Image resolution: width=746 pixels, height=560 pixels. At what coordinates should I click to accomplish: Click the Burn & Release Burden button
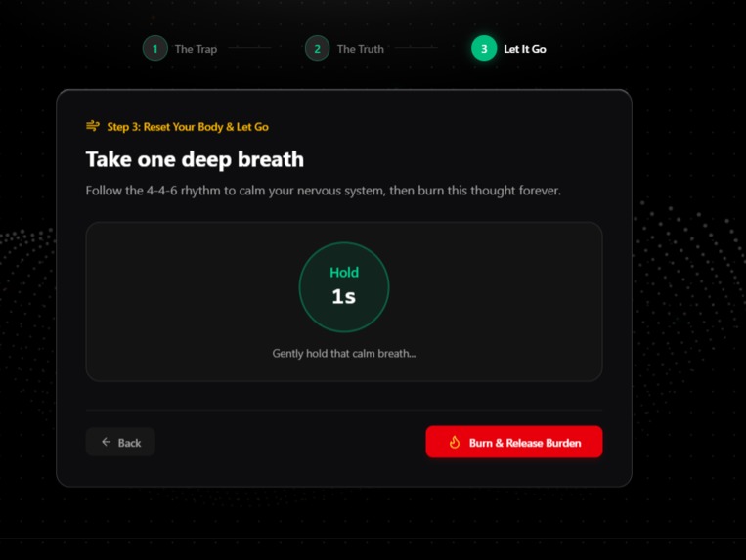pos(514,442)
